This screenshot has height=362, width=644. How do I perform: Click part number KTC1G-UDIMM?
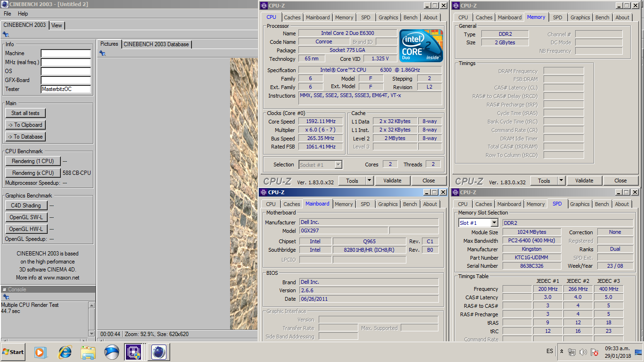point(532,258)
